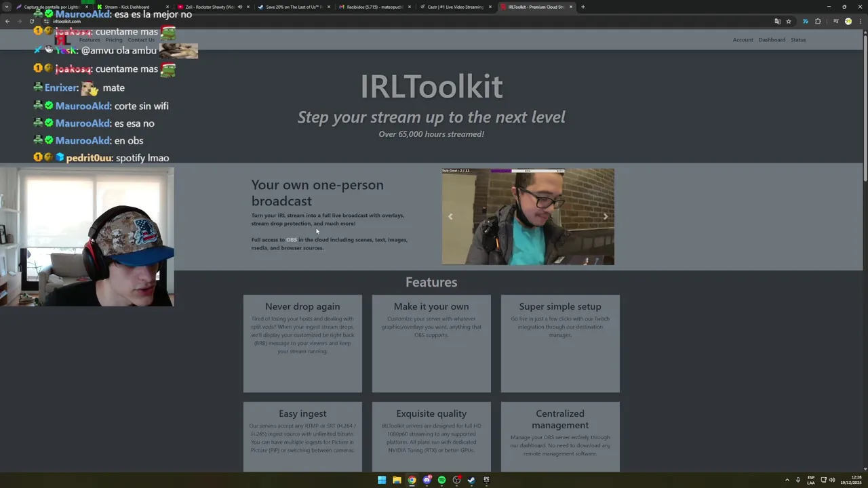
Task: Mute the Zell - Rockstar Shawty tab audio
Action: pos(240,7)
